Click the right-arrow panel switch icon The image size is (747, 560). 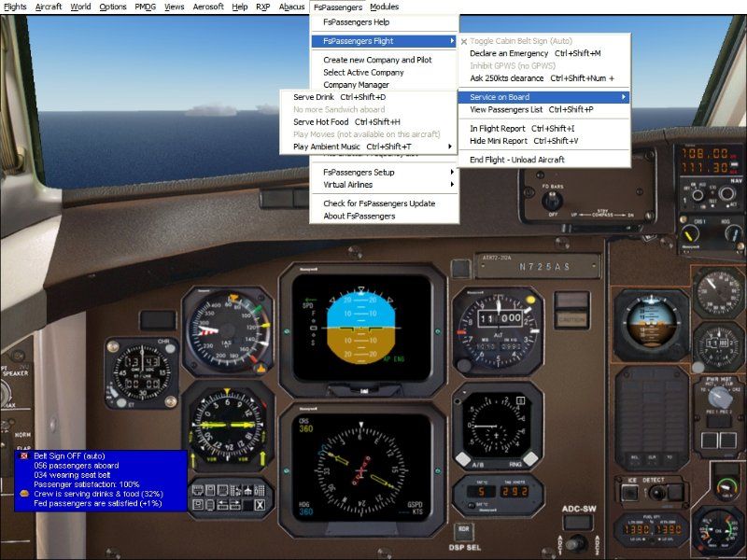[x=235, y=505]
